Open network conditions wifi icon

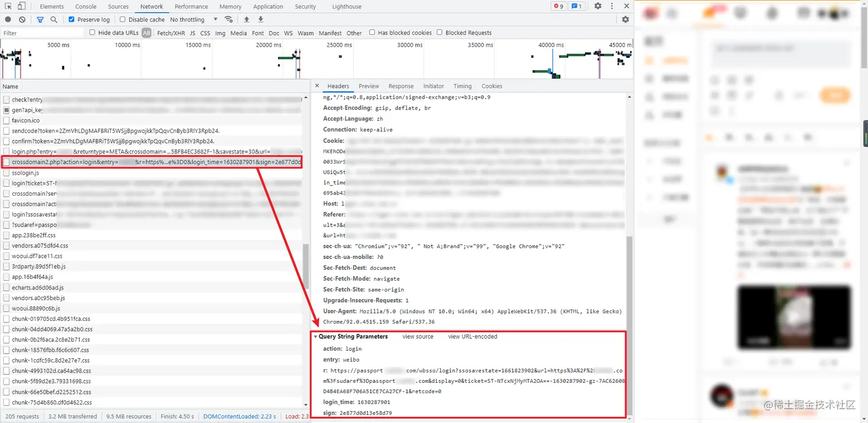[228, 20]
